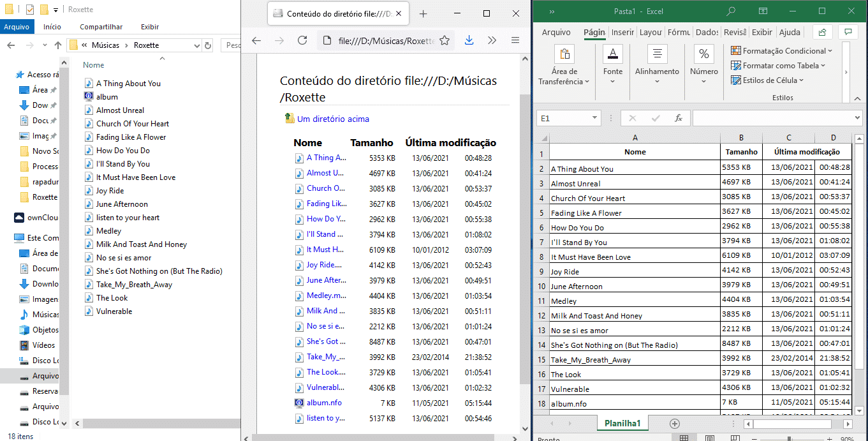
Task: Click 'Um diretório acima' link
Action: [x=333, y=119]
